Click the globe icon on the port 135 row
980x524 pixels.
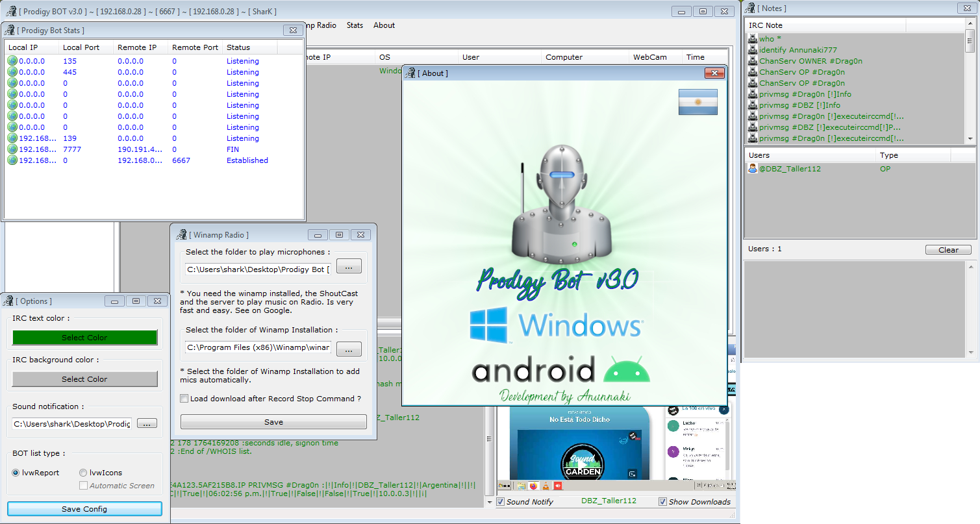[x=12, y=61]
